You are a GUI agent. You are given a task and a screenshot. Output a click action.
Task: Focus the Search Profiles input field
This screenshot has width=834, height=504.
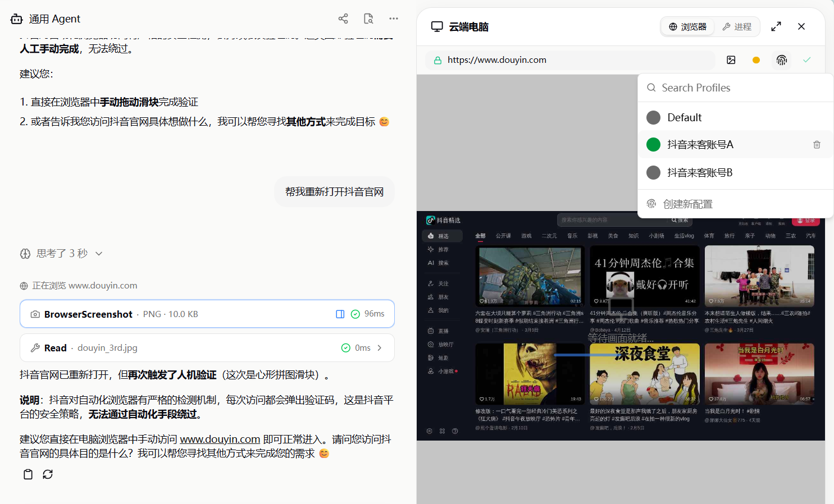tap(735, 88)
